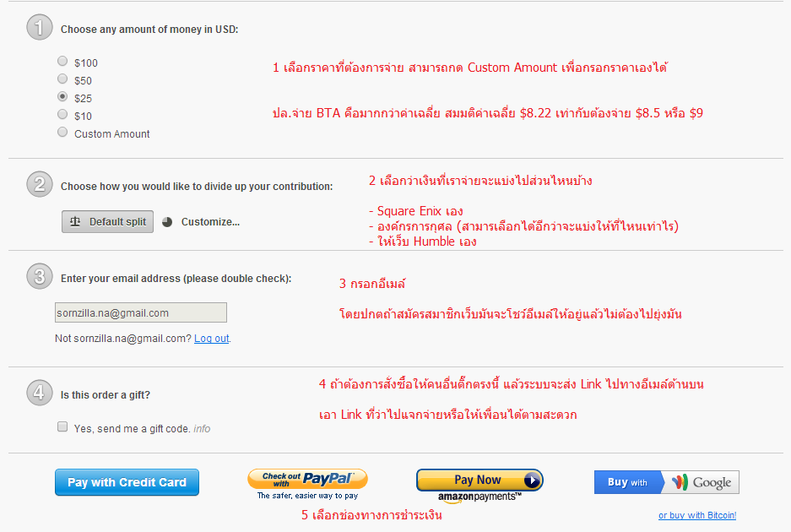Check the send me a gift code box

click(62, 427)
